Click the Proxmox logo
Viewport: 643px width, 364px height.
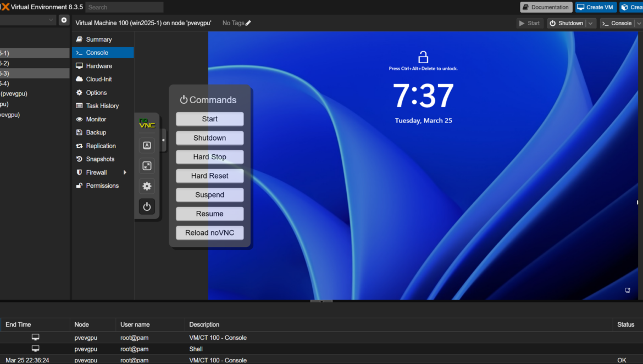pyautogui.click(x=5, y=7)
